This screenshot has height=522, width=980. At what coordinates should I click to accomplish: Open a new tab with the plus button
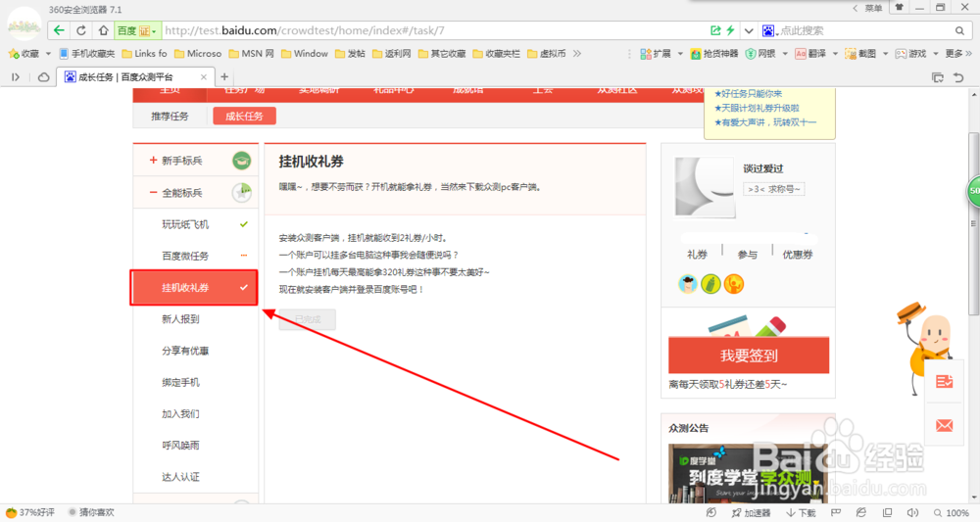coord(224,76)
